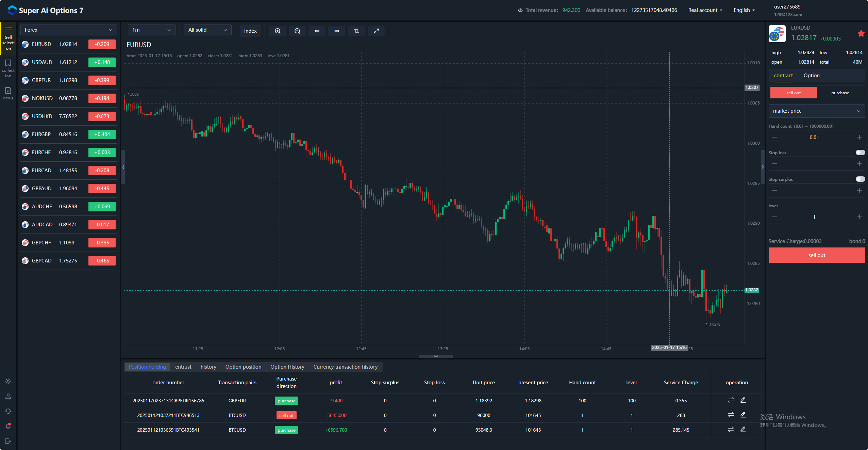Click the crop screenshot chart icon
The width and height of the screenshot is (868, 450).
(356, 31)
